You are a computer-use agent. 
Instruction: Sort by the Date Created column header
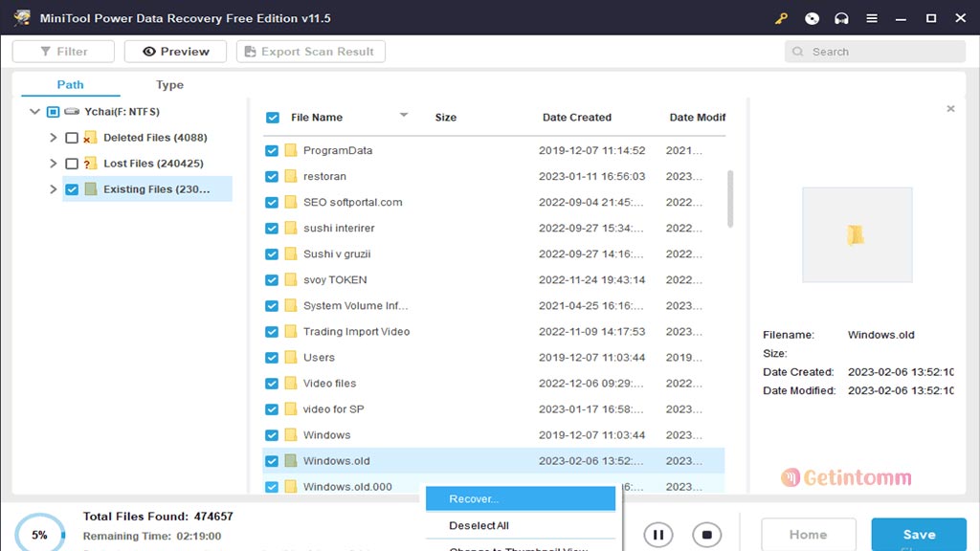[577, 118]
